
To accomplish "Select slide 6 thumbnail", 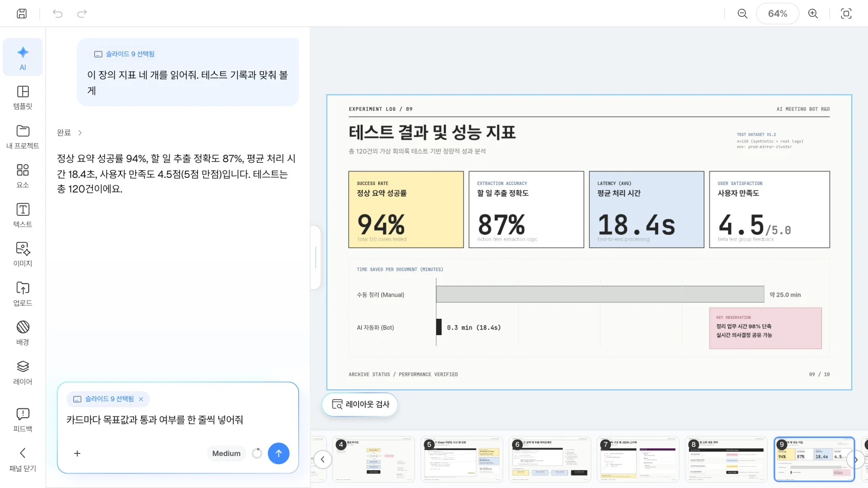I will click(550, 459).
